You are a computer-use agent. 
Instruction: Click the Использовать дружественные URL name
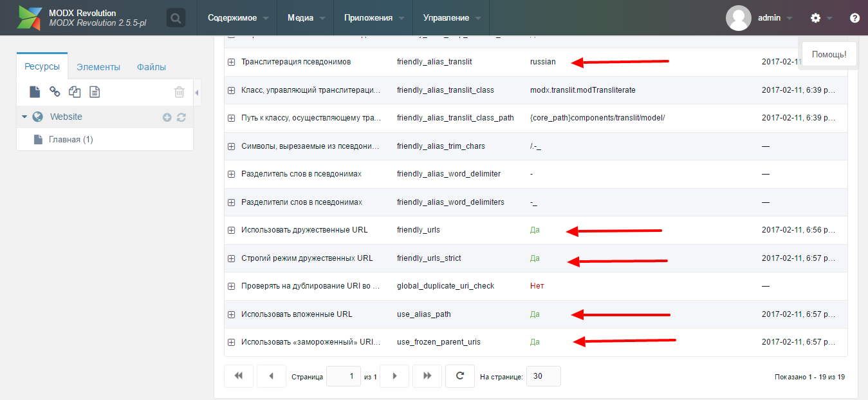tap(304, 230)
